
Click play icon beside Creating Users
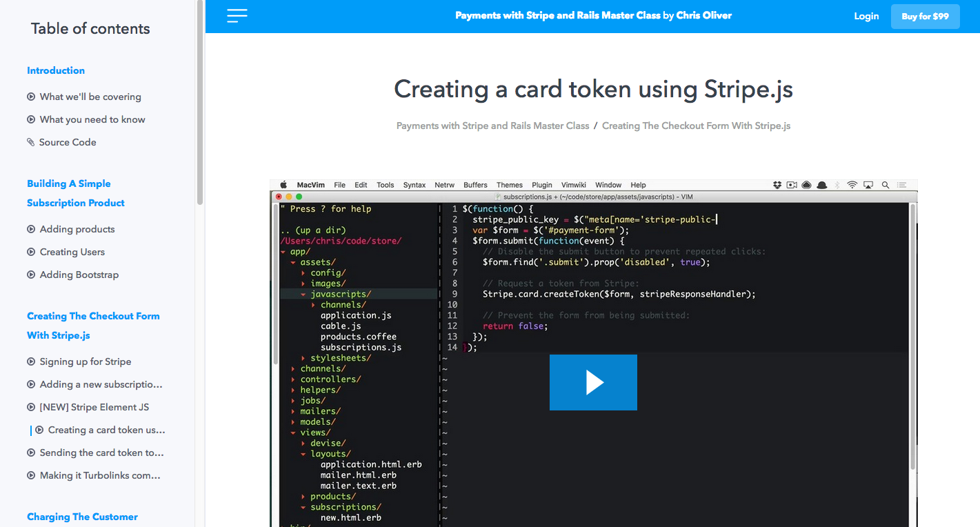coord(31,252)
